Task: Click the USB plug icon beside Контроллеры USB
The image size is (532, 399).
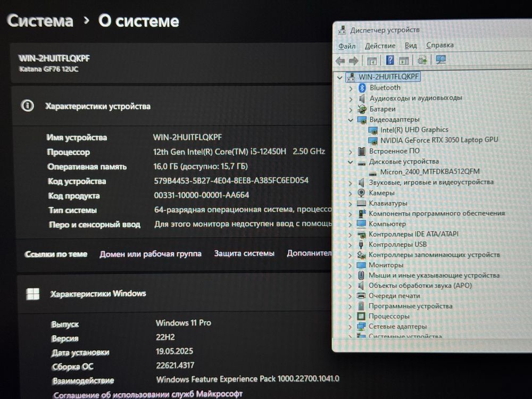Action: click(x=361, y=244)
